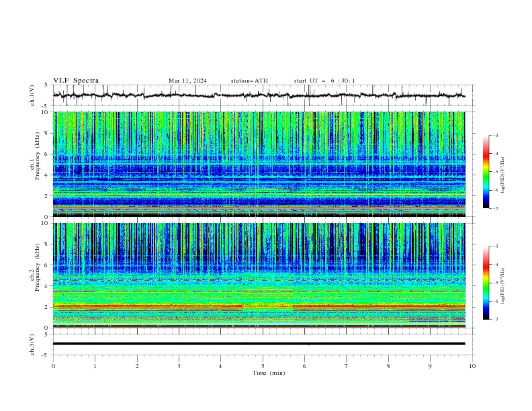Click time axis tick label "0"
Screen dimensions: 532x411
pyautogui.click(x=53, y=366)
